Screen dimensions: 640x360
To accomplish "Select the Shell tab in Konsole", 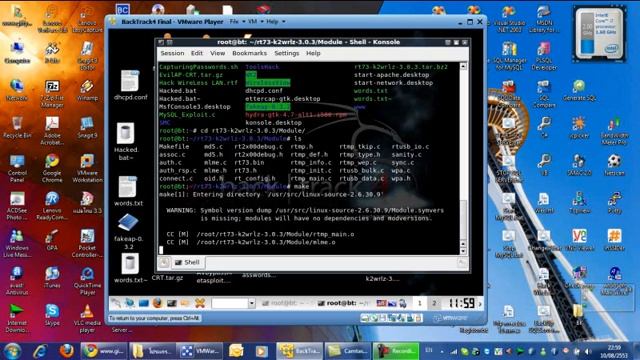I will [x=187, y=262].
